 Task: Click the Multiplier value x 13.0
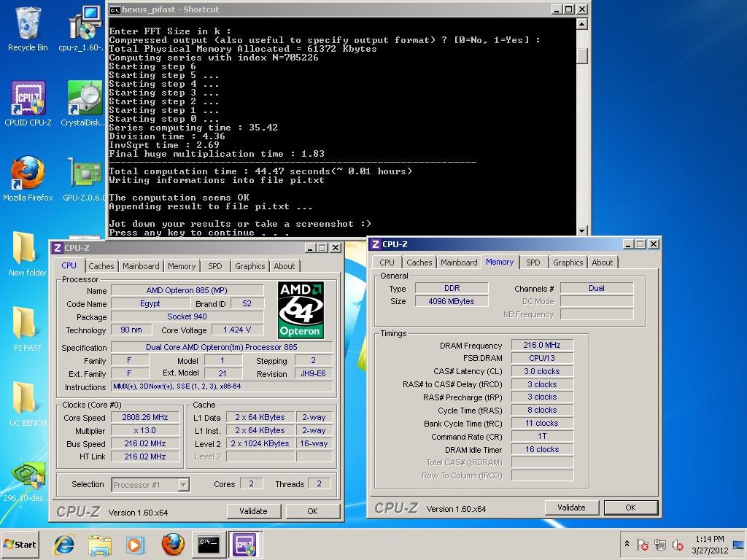145,430
